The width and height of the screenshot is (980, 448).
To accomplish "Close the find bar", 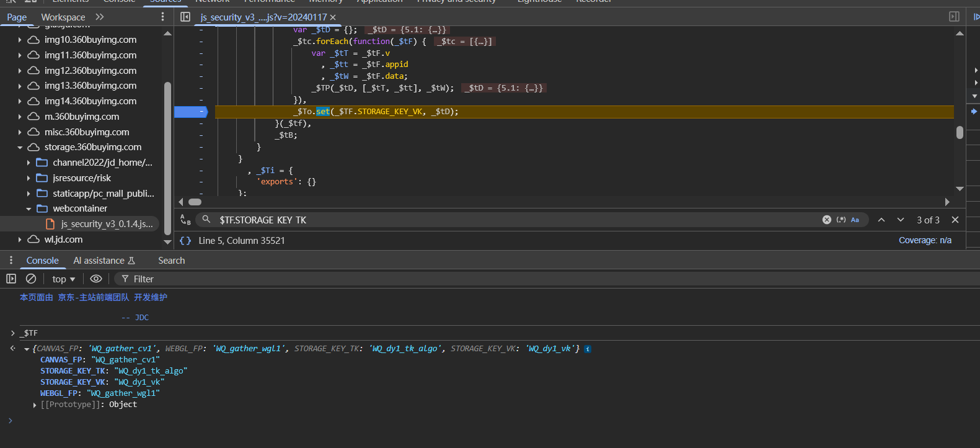I will tap(955, 220).
